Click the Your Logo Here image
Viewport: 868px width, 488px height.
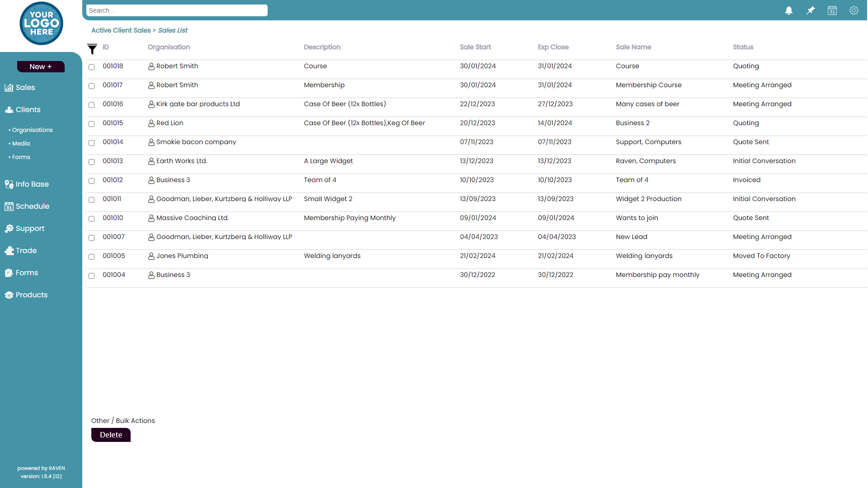pos(41,23)
